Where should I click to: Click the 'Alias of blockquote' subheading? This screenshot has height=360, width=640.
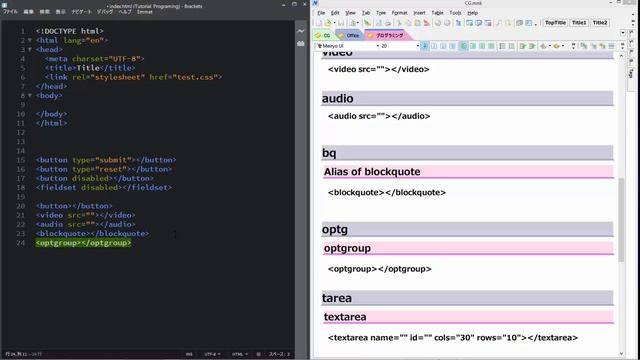pos(372,172)
